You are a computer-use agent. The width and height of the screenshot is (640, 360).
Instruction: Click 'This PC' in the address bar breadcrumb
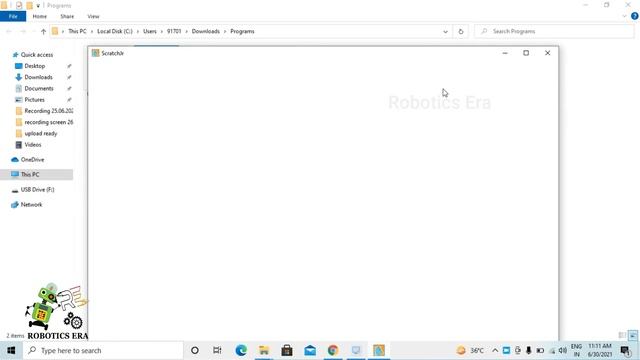(77, 31)
